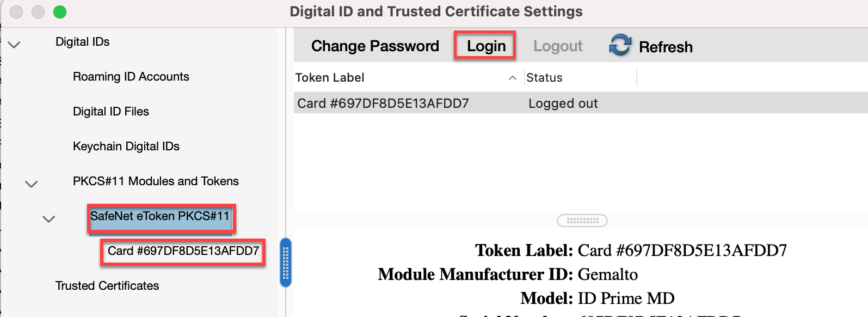Viewport: 868px width, 317px height.
Task: Click the blue vertical pane splitter handle
Action: coord(286,263)
